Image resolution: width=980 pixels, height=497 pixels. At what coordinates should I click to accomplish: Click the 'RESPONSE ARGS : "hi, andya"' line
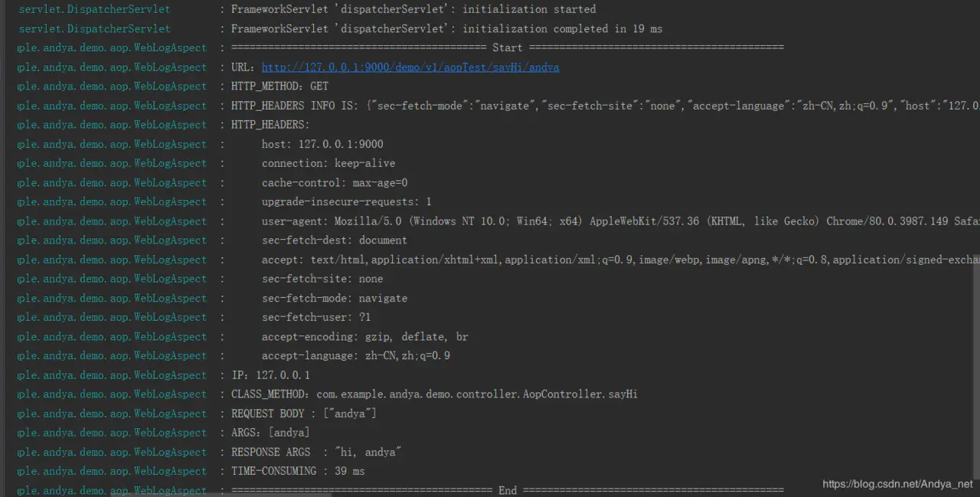coord(316,453)
